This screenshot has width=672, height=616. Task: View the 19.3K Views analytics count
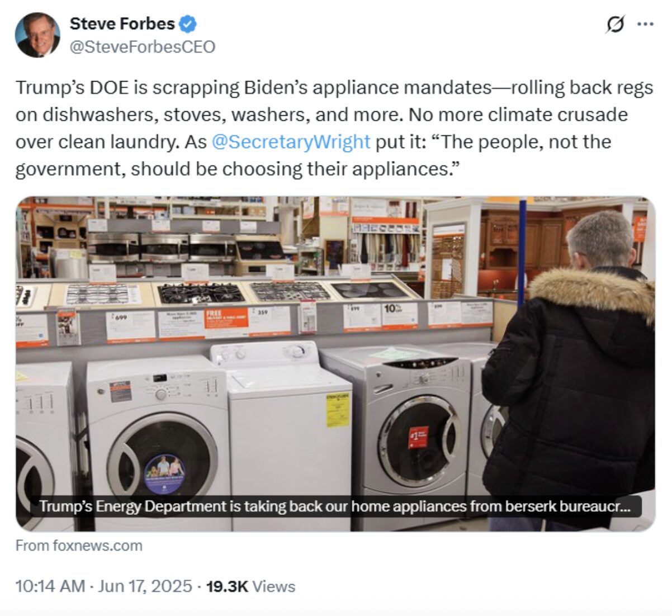250,586
